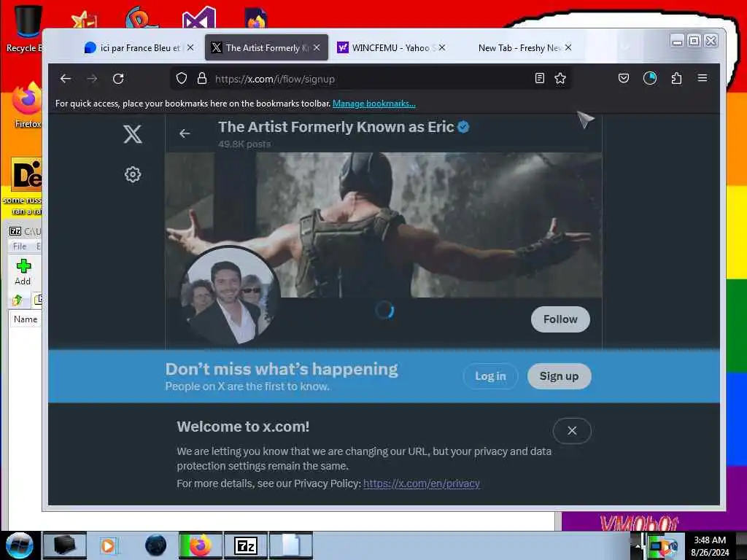Image resolution: width=747 pixels, height=560 pixels.
Task: Close the WINCFEMU Yahoo tab
Action: coord(442,47)
